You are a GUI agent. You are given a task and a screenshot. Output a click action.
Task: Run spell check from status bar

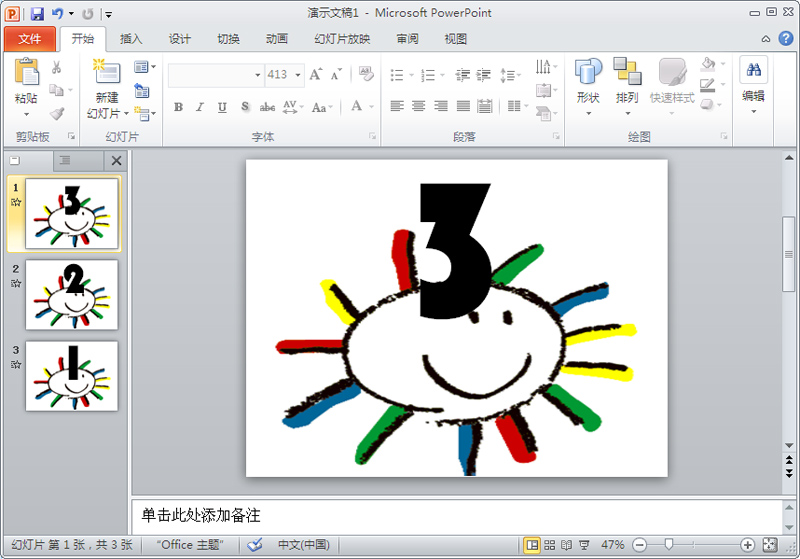[x=255, y=545]
